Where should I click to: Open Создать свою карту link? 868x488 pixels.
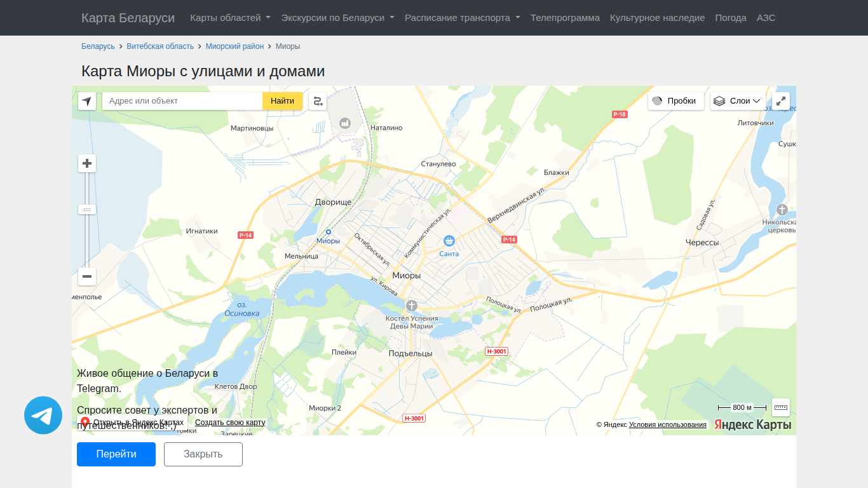point(230,423)
